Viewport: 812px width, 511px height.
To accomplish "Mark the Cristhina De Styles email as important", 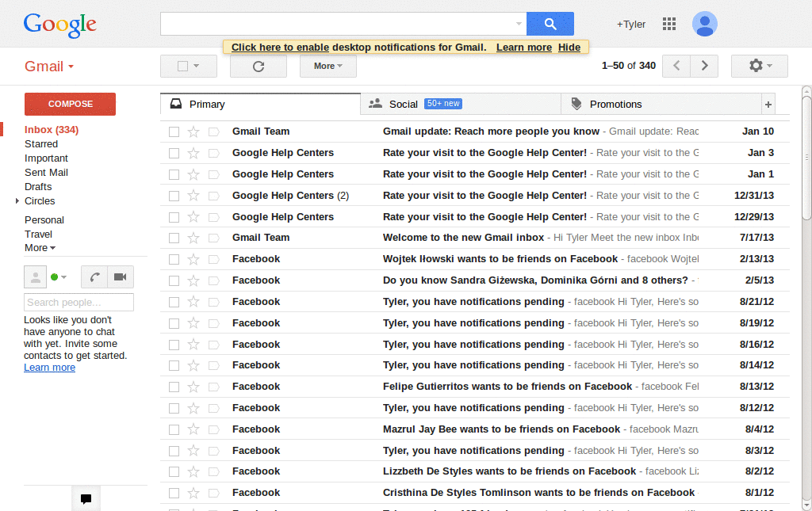I will tap(214, 494).
